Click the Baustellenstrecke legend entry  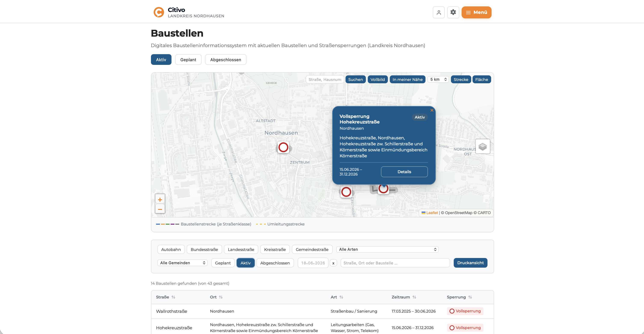204,224
